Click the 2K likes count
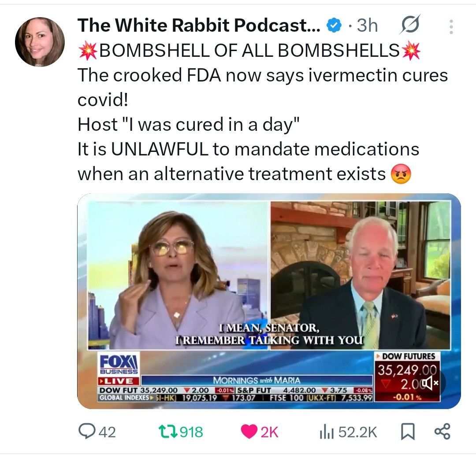476x458 pixels. coord(269,432)
